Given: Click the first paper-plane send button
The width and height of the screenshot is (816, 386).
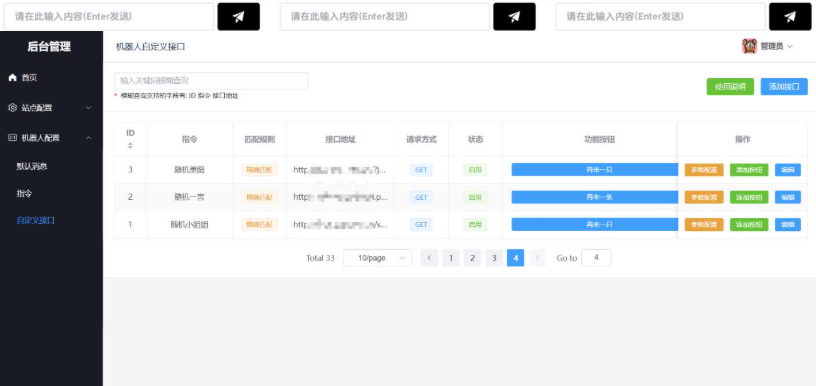Looking at the screenshot, I should [x=238, y=17].
